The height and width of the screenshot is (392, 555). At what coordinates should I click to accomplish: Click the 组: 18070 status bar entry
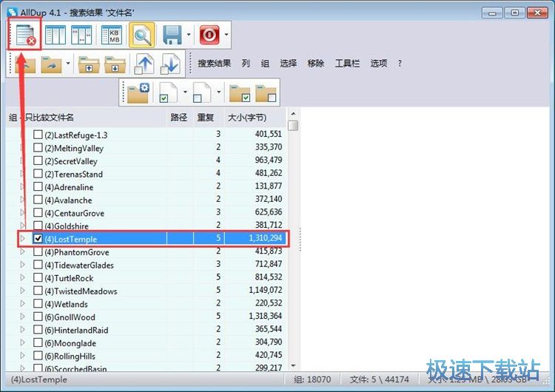pyautogui.click(x=312, y=379)
